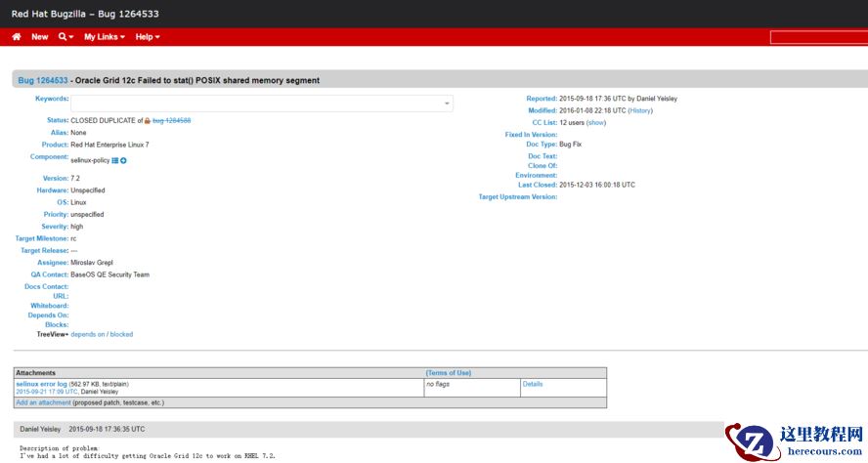
Task: Show the CC List users
Action: click(596, 123)
